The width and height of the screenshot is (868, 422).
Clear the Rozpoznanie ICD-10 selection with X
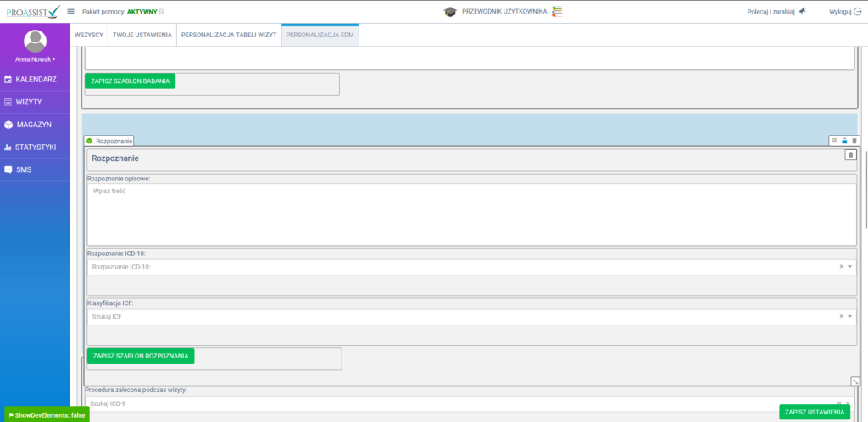[x=841, y=267]
